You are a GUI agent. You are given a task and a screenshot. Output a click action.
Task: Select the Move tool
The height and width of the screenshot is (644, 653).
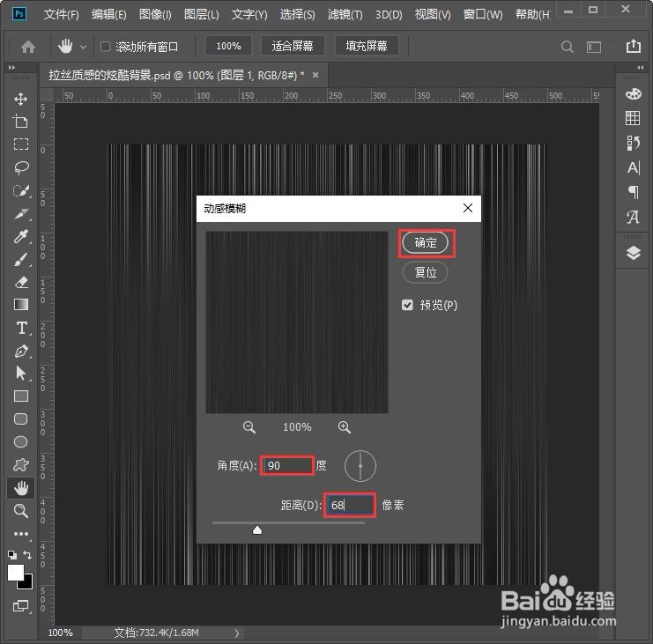[21, 99]
